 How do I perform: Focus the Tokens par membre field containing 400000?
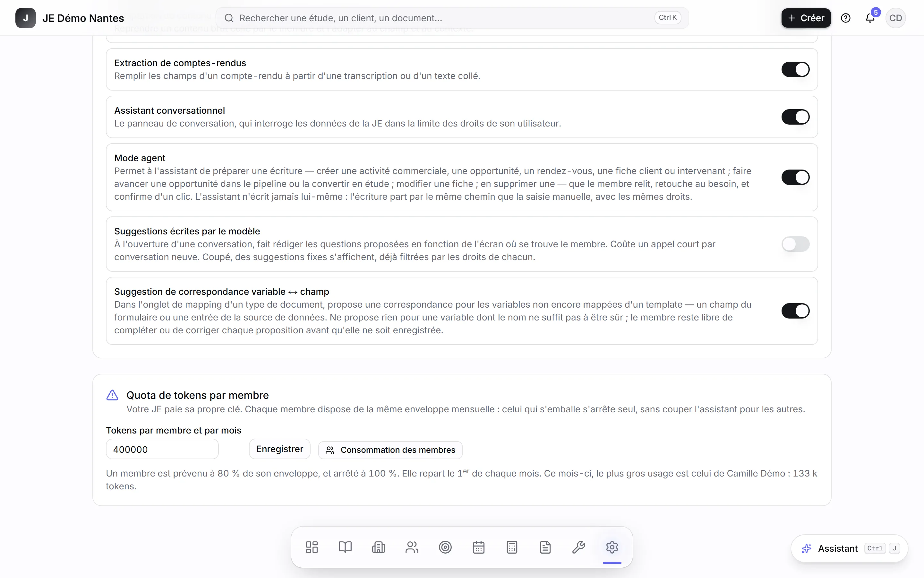pyautogui.click(x=162, y=449)
